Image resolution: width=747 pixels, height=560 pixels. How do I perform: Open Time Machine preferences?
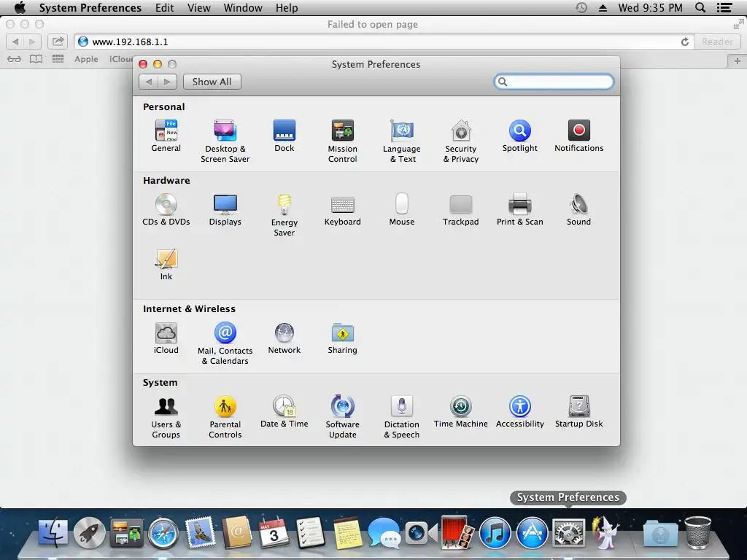click(x=461, y=412)
